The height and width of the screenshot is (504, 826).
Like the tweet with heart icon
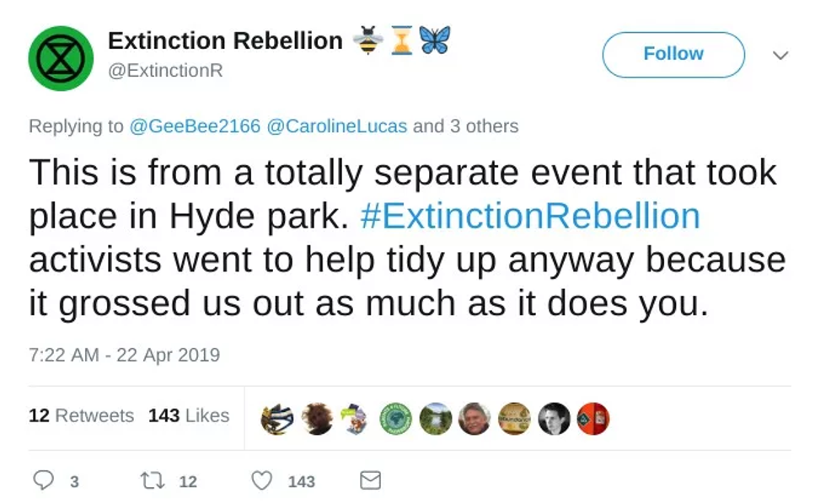262,480
